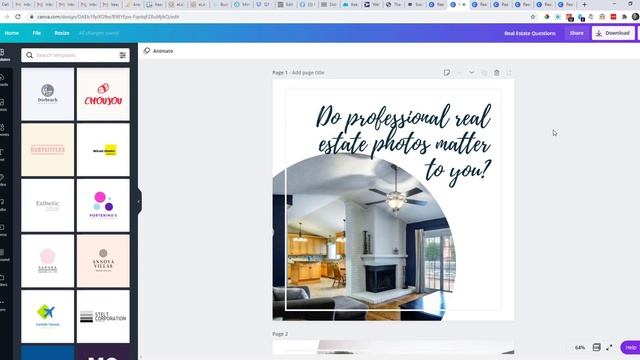Open the Resize menu
The image size is (640, 360).
coord(62,33)
